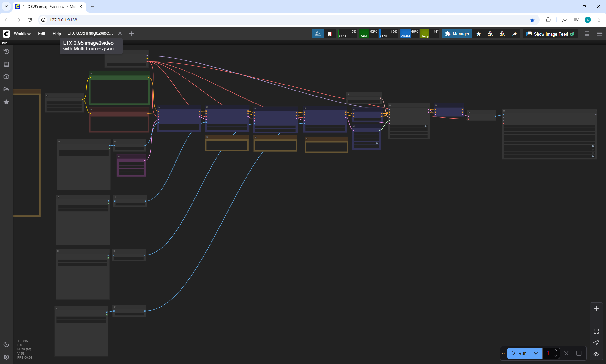Screen dimensions: 606x364
Task: Click Show Image Feed button
Action: (x=550, y=34)
